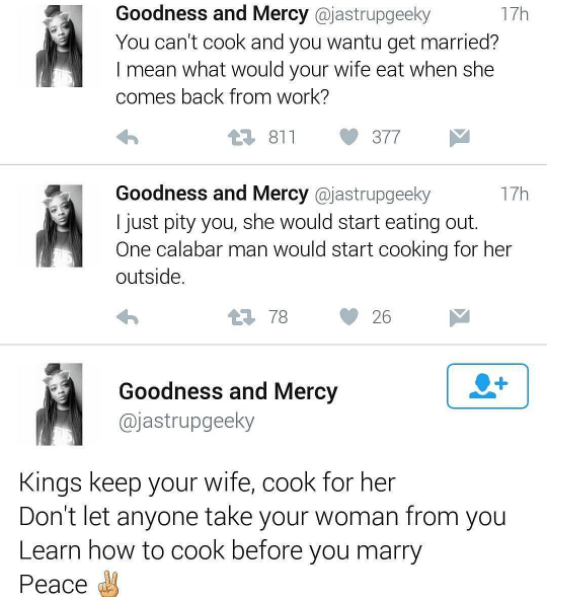
Task: Share the calabar man tweet via message
Action: (x=459, y=317)
